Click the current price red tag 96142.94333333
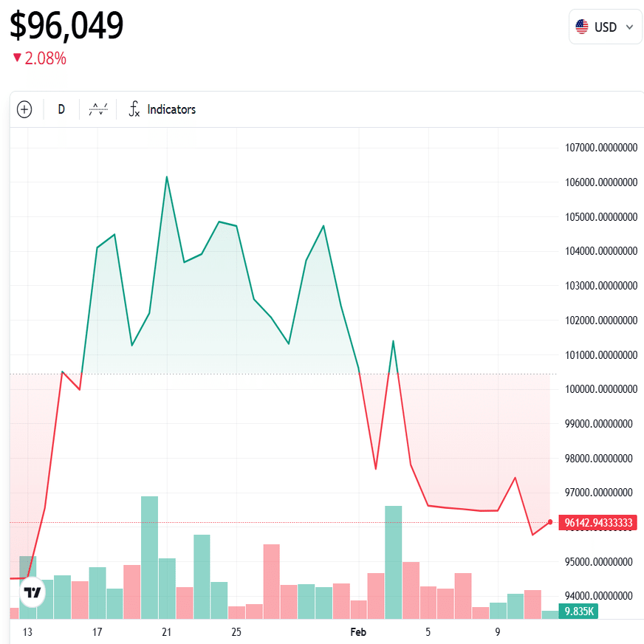 (600, 522)
